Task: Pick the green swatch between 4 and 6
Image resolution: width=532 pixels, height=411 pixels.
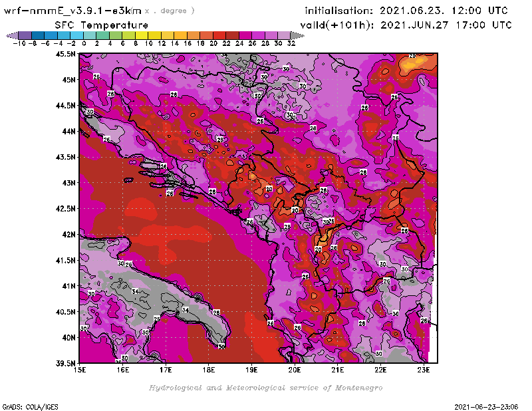Action: tap(116, 36)
